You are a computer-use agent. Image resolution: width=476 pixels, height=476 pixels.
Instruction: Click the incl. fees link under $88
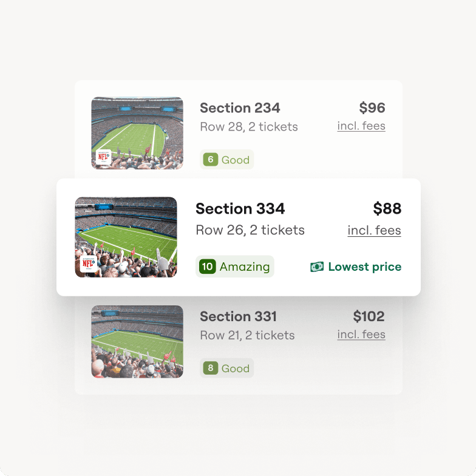click(374, 231)
